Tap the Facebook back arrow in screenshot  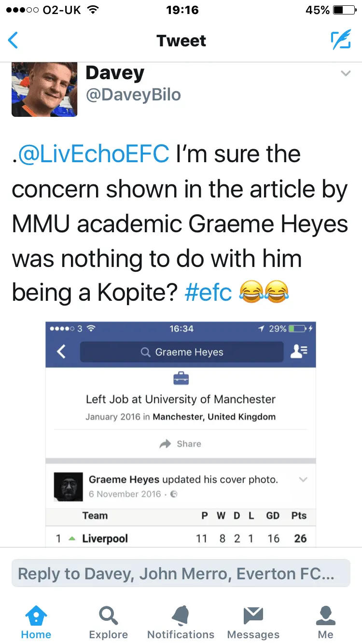click(x=61, y=351)
